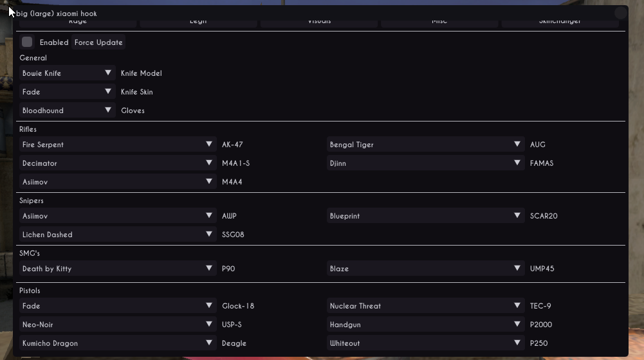644x360 pixels.
Task: Click the Deagle Kumicho Dragon dropdown arrow
Action: (209, 343)
